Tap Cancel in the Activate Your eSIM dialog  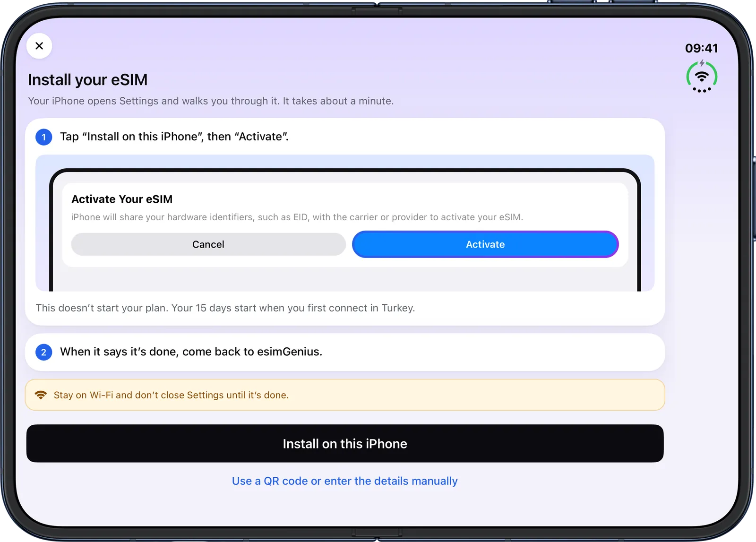pos(208,244)
